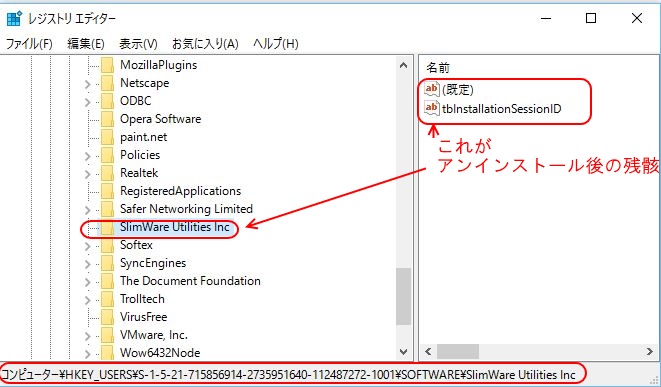Viewport: 661px width, 387px height.
Task: Click tree scrollbar down arrow
Action: pyautogui.click(x=403, y=352)
